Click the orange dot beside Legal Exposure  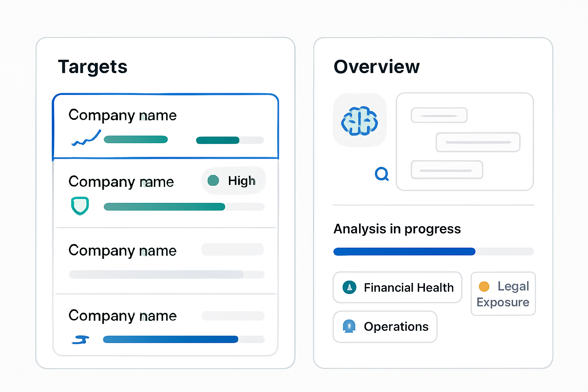click(x=484, y=286)
